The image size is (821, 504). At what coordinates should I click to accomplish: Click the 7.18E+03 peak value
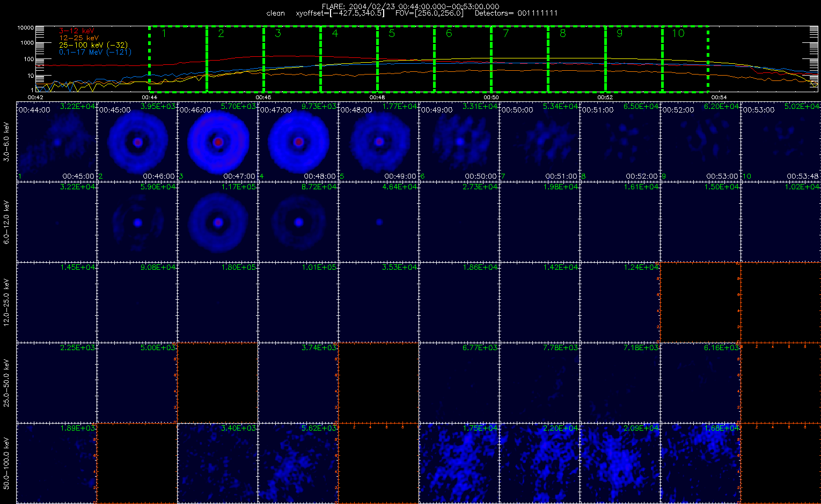[641, 348]
